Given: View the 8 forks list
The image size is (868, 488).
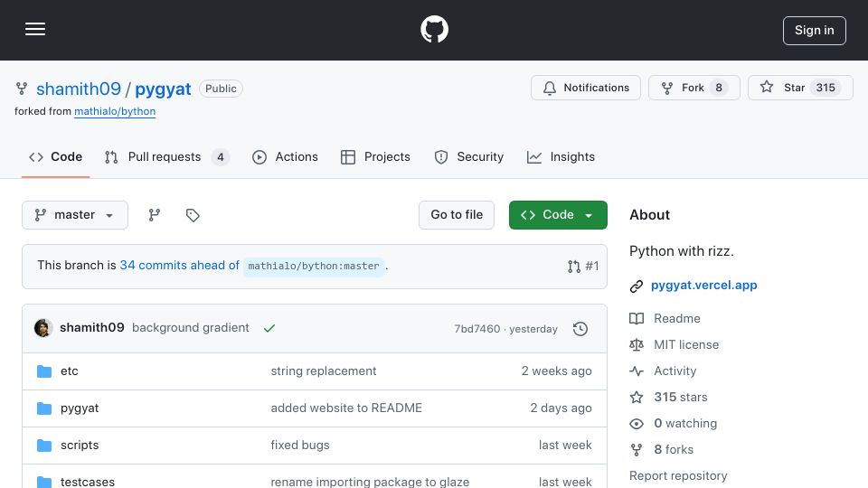Looking at the screenshot, I should coord(673,449).
